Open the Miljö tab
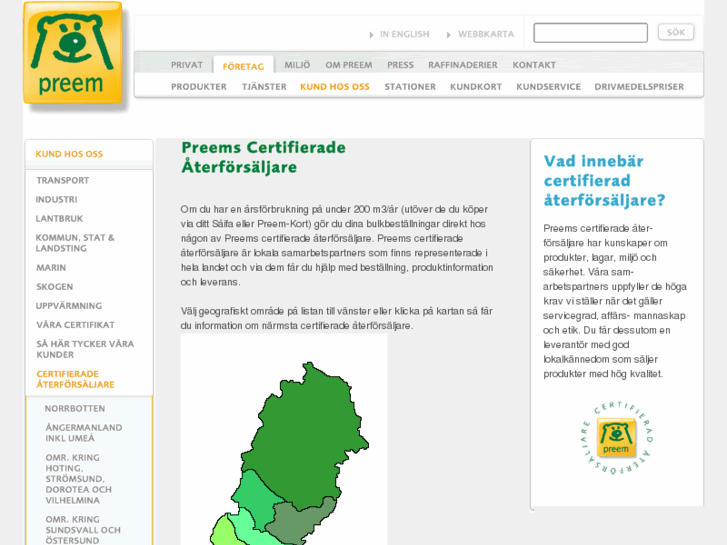This screenshot has width=727, height=545. [x=297, y=65]
